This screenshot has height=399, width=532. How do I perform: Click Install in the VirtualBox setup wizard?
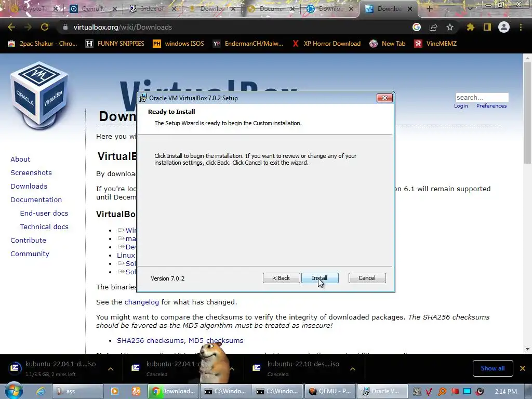click(x=320, y=278)
